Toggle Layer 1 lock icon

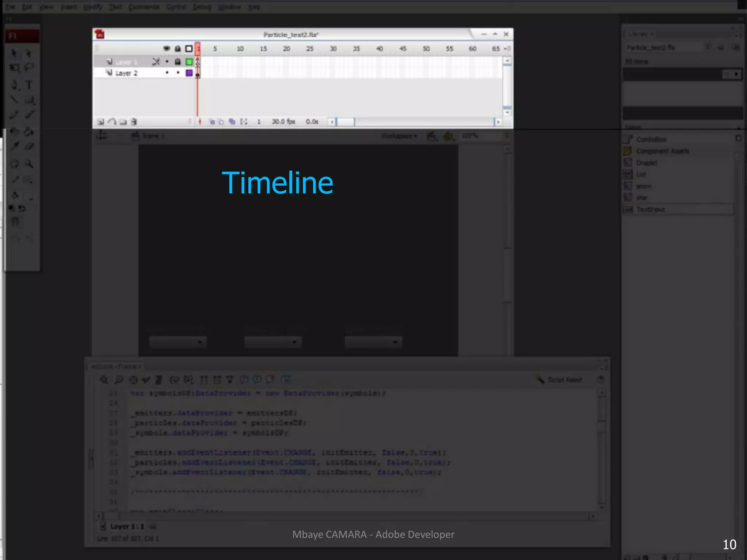(x=178, y=62)
